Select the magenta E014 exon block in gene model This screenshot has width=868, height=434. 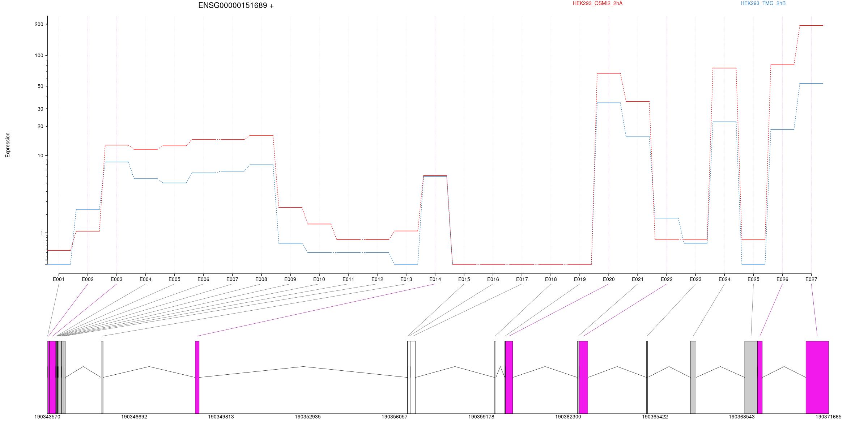[x=197, y=377]
